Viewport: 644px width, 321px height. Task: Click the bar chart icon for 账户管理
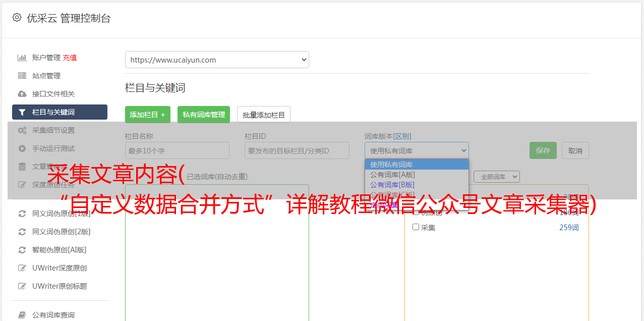pos(22,58)
